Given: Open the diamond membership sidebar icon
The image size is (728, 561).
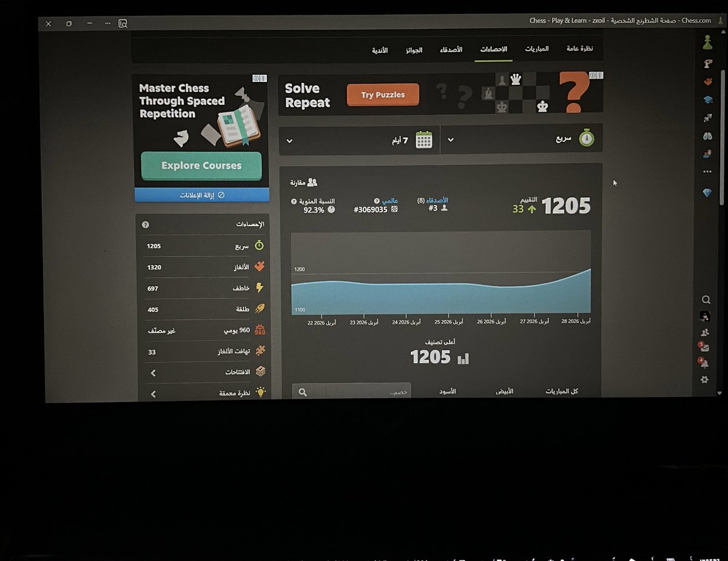Looking at the screenshot, I should 707,192.
